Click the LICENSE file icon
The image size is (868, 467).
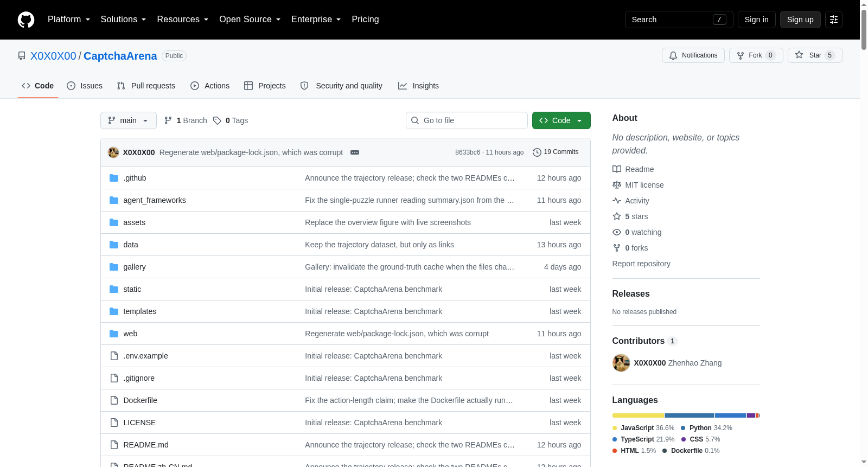[x=114, y=423]
